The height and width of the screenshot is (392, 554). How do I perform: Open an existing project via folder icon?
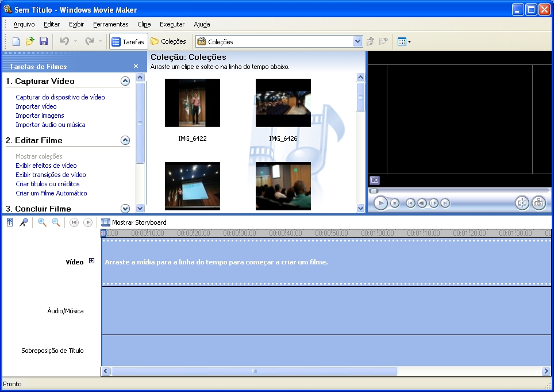pyautogui.click(x=30, y=41)
